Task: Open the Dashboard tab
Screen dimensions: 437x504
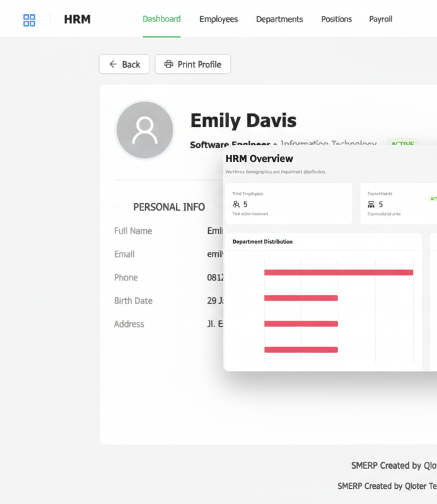Action: tap(161, 19)
